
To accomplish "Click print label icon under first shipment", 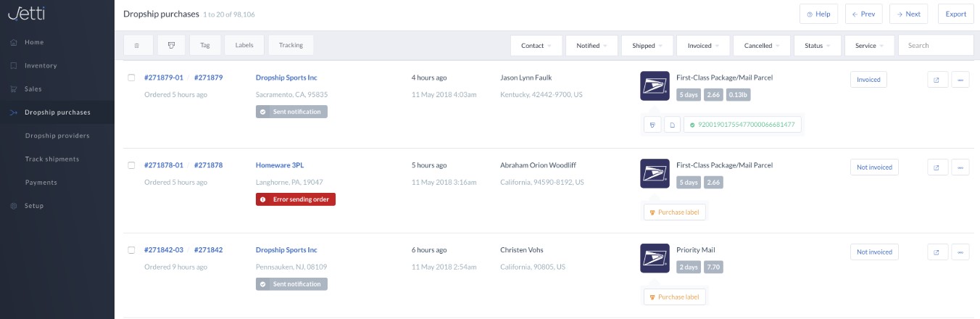I will pos(652,125).
